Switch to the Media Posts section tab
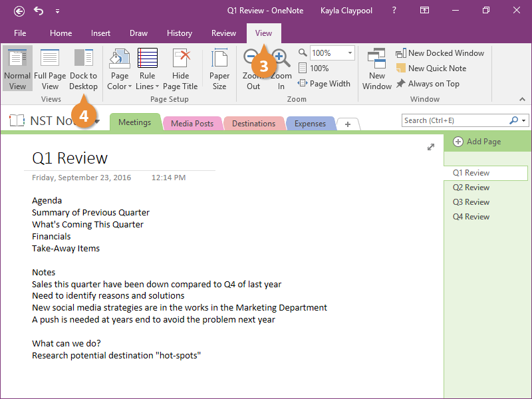This screenshot has width=532, height=399. click(x=192, y=124)
